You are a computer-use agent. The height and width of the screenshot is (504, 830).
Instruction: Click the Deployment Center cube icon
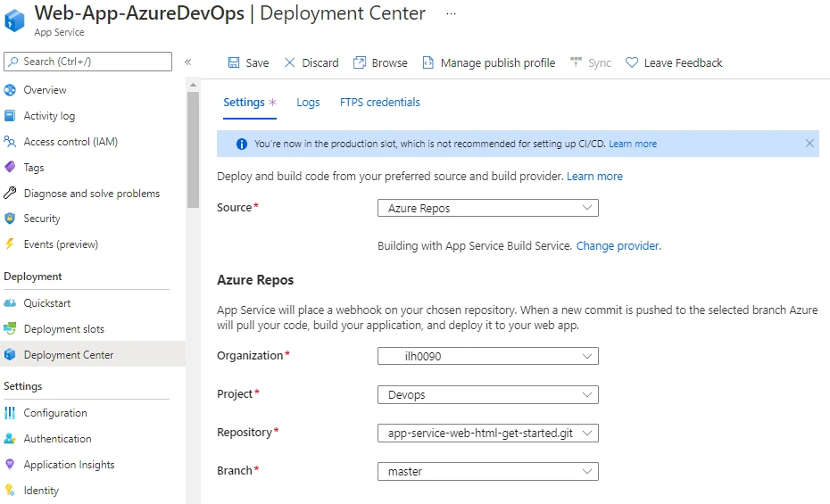[x=10, y=354]
